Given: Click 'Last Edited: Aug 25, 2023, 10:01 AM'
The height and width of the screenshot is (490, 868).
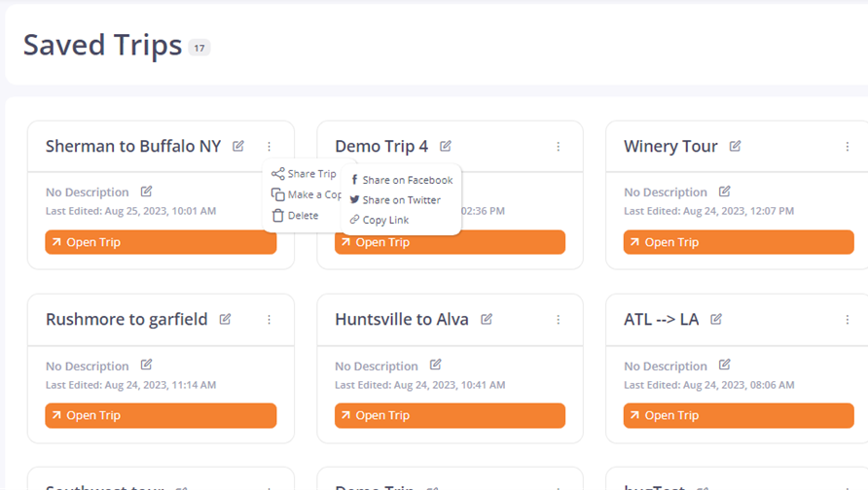Looking at the screenshot, I should (130, 211).
